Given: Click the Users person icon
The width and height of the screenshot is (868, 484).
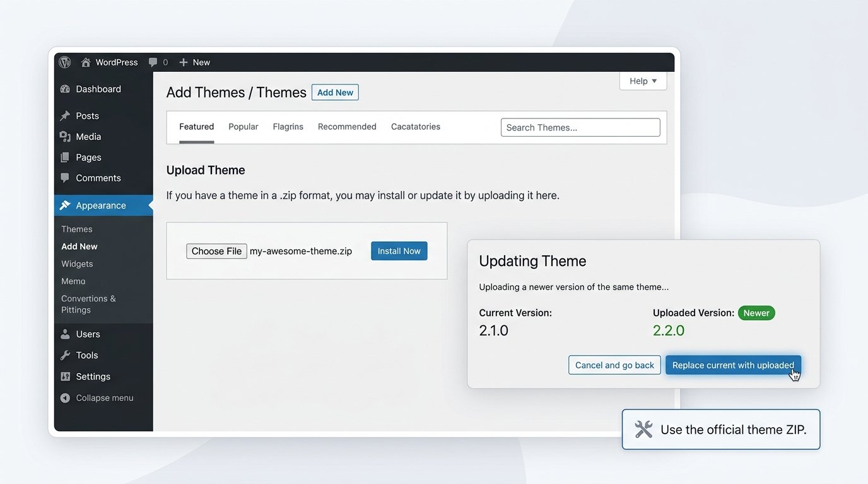Looking at the screenshot, I should coord(65,334).
